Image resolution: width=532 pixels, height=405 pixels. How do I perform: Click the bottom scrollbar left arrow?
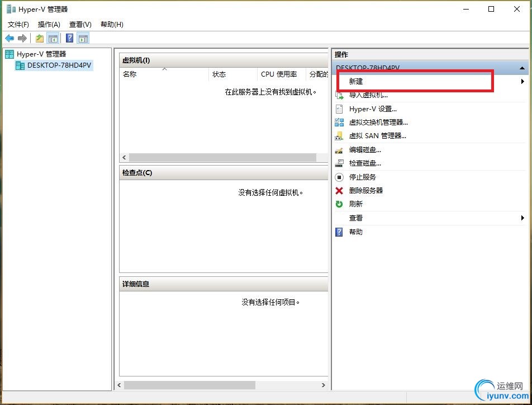coord(119,385)
